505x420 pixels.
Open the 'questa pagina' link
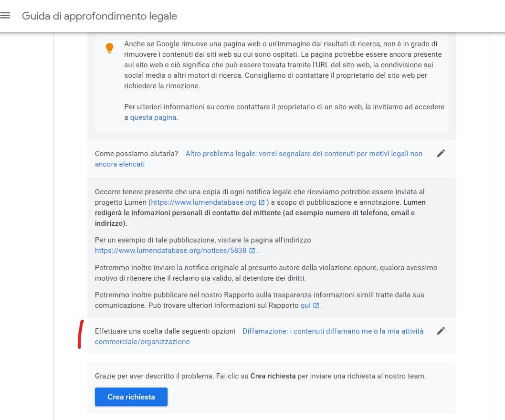coord(153,117)
